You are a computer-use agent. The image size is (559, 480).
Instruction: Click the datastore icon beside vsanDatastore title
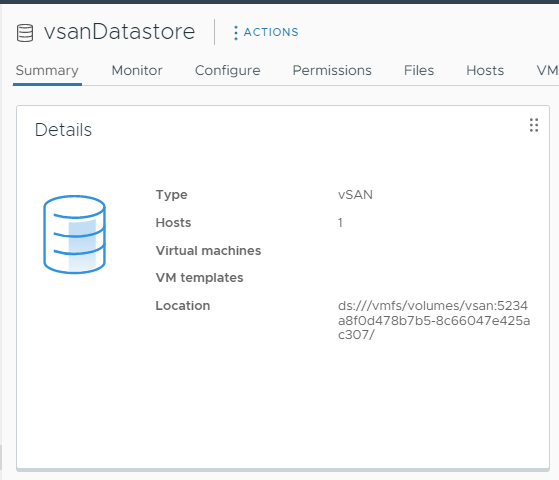[25, 33]
